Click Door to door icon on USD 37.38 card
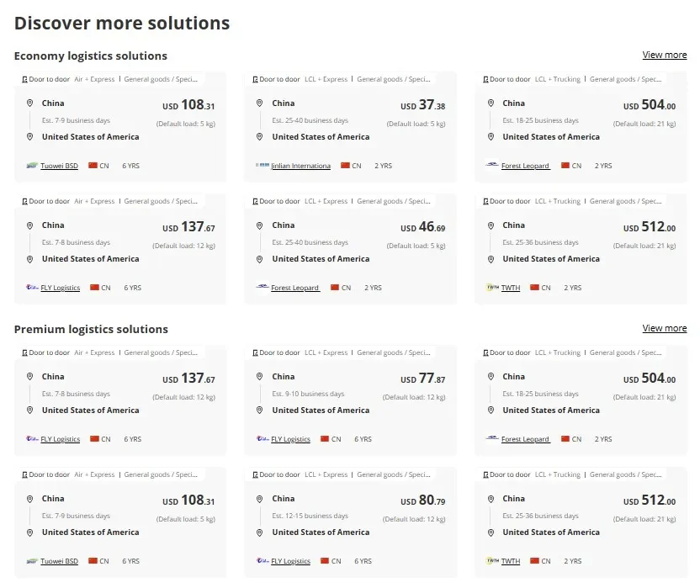Viewport: 700px width, 588px height. pos(256,79)
